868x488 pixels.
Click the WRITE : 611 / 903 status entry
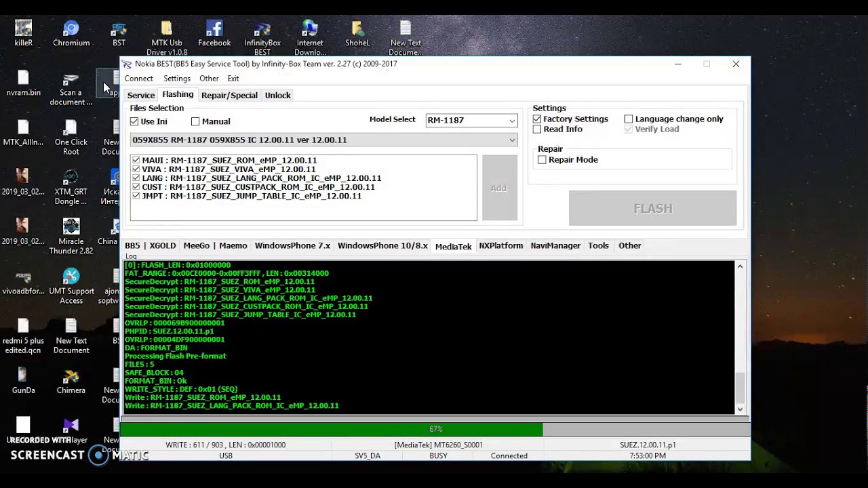(225, 445)
